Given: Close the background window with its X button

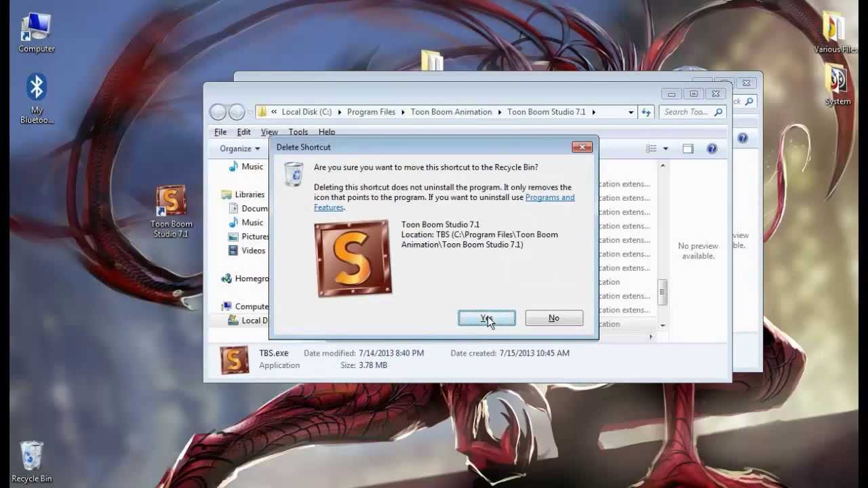Looking at the screenshot, I should (x=746, y=83).
